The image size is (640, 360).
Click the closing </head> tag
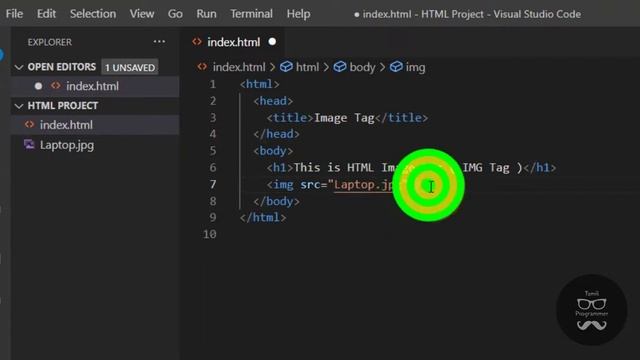pos(276,134)
